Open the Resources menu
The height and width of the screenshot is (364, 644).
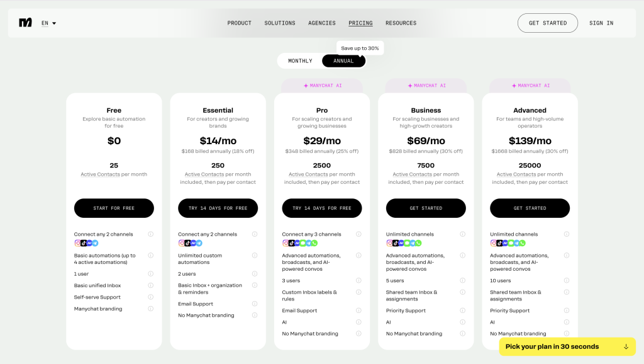[x=401, y=23]
